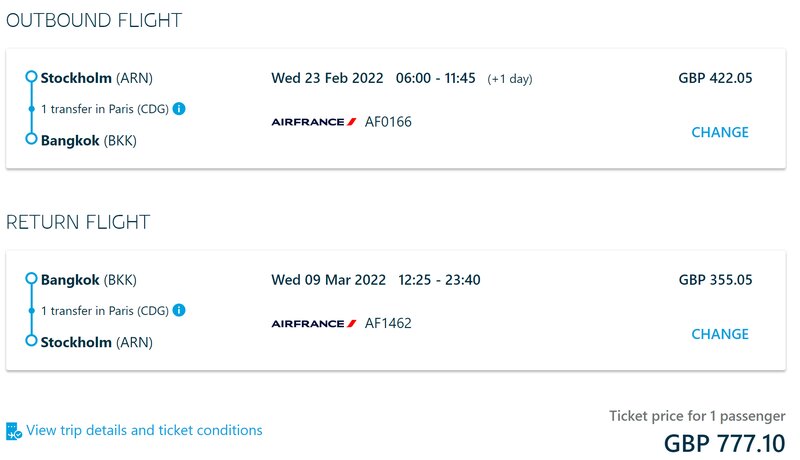Click outbound price GBP 422.05
This screenshot has height=460, width=800.
715,78
